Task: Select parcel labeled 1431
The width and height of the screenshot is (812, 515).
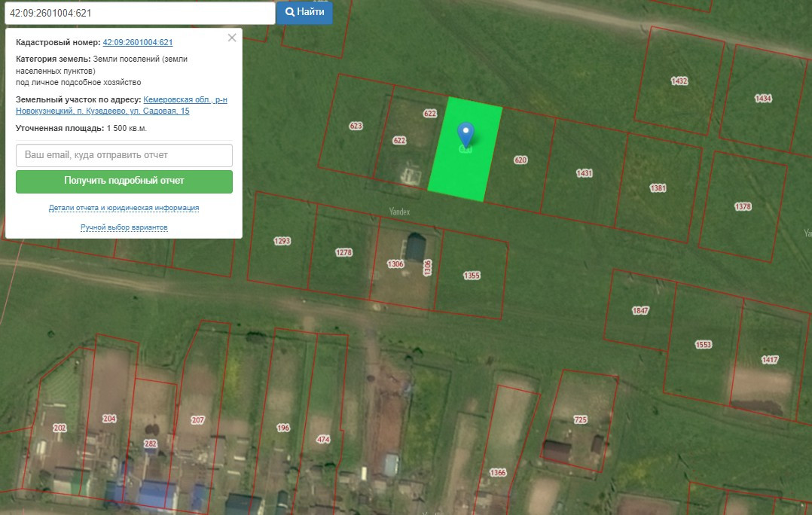Action: point(584,173)
